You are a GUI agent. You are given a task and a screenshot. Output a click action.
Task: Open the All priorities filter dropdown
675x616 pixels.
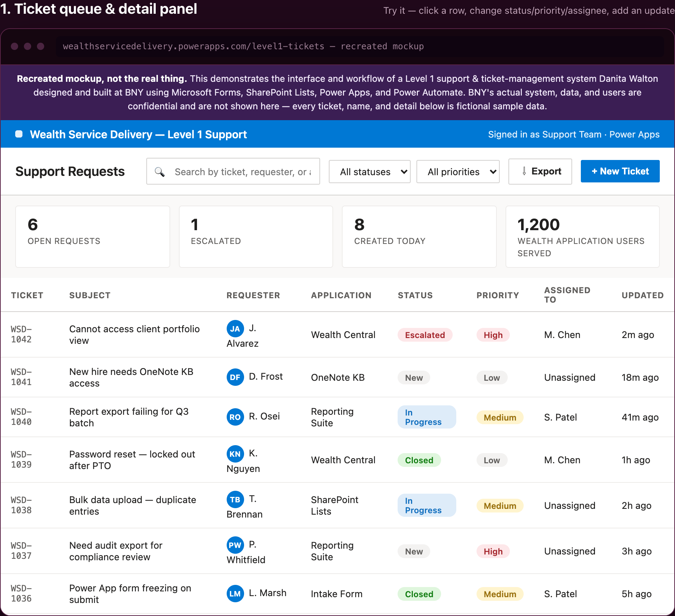pos(458,172)
